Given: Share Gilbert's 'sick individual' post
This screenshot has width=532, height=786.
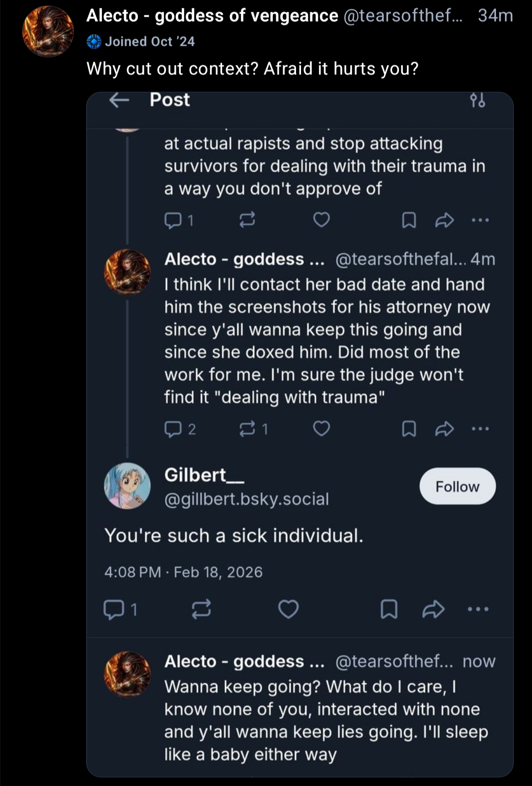Looking at the screenshot, I should tap(433, 610).
